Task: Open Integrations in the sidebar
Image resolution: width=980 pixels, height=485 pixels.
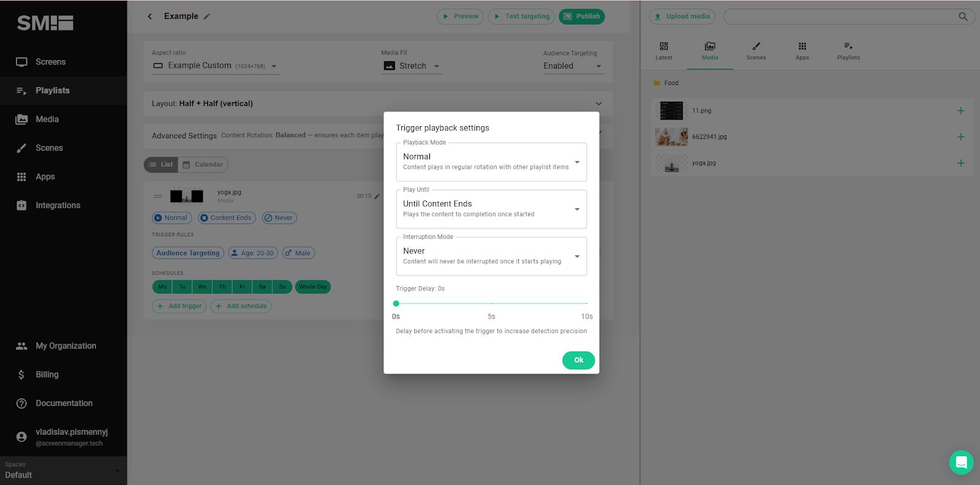Action: 63,206
